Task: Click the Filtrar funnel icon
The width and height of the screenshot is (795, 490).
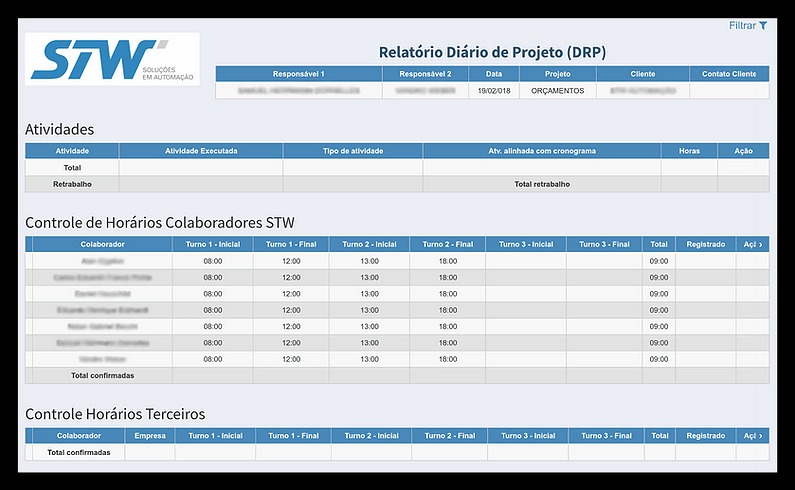Action: (x=763, y=25)
